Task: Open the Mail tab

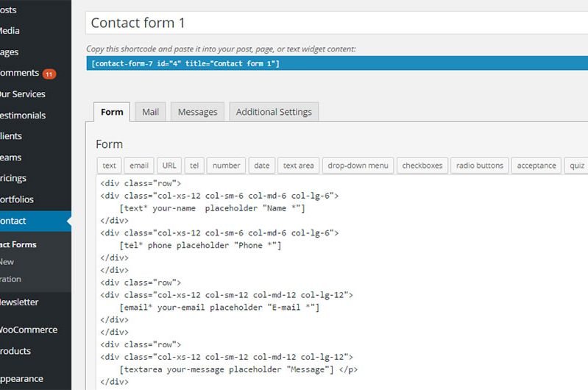Action: 150,112
